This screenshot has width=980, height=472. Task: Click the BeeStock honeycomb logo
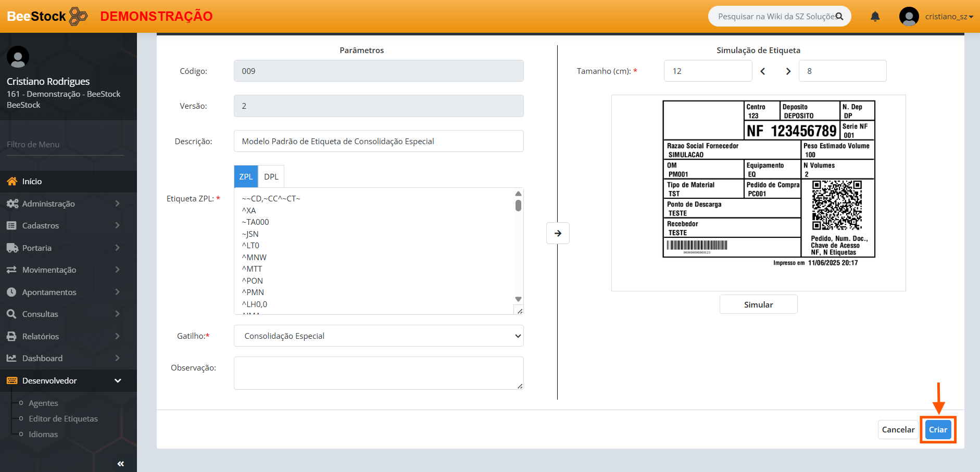point(78,16)
